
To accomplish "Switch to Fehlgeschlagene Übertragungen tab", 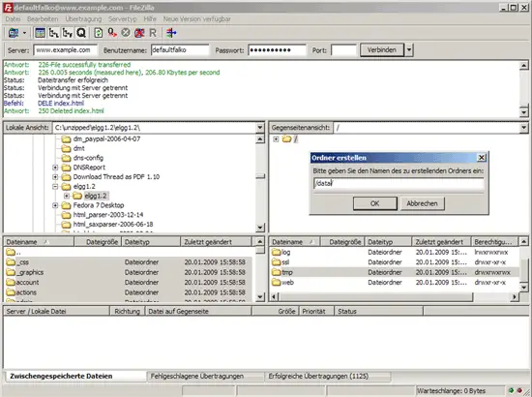I will pyautogui.click(x=197, y=377).
